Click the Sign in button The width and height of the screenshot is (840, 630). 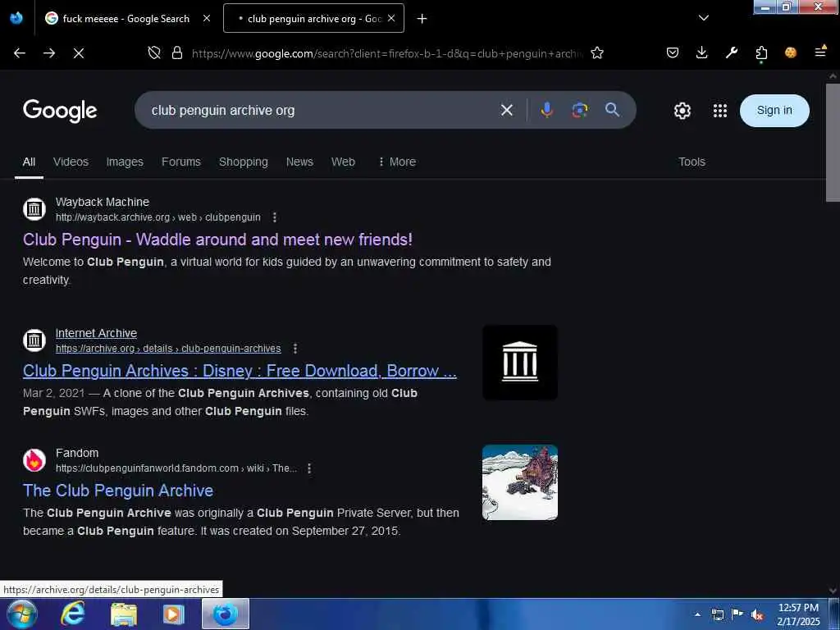coord(774,111)
